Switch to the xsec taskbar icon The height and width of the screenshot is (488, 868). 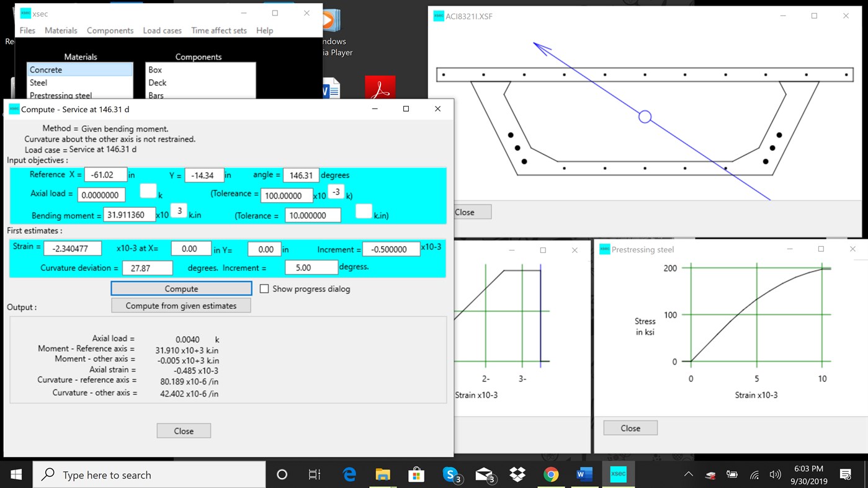click(x=618, y=474)
